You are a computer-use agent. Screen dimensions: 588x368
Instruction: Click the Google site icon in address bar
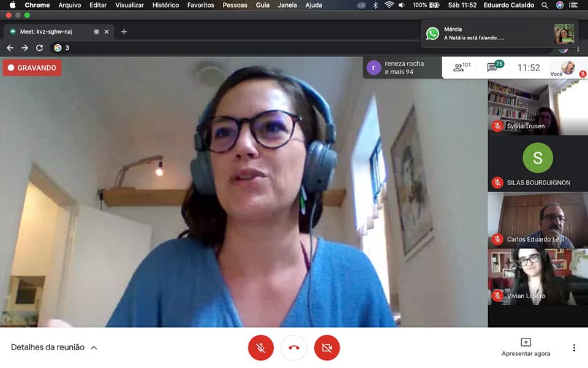[x=58, y=48]
